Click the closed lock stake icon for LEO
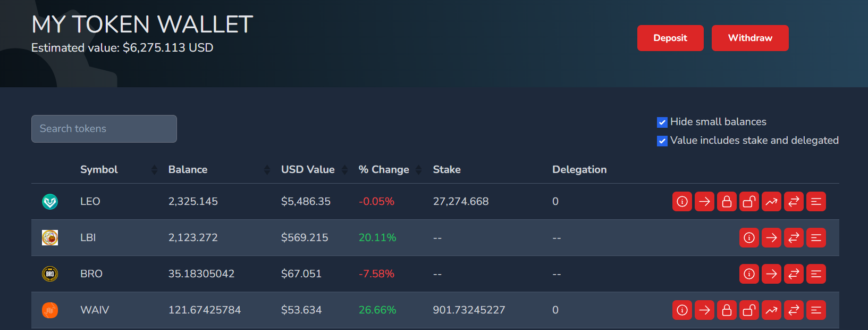Image resolution: width=868 pixels, height=330 pixels. 727,202
